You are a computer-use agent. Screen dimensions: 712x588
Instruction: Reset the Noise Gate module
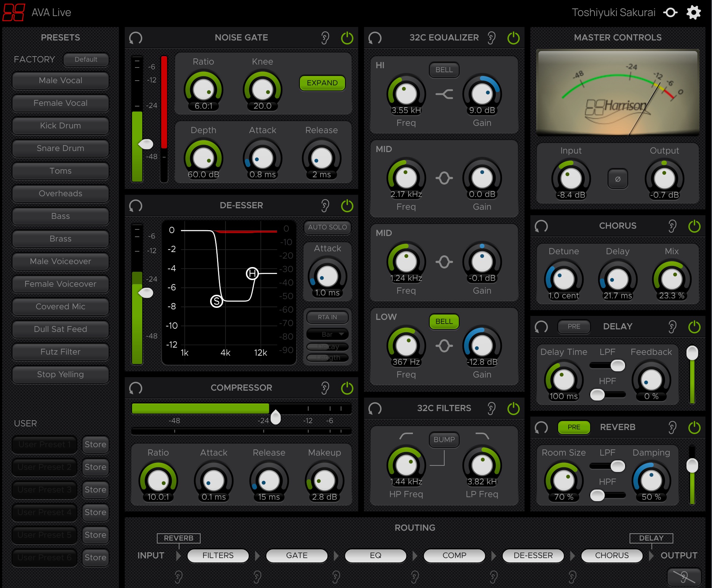click(136, 38)
